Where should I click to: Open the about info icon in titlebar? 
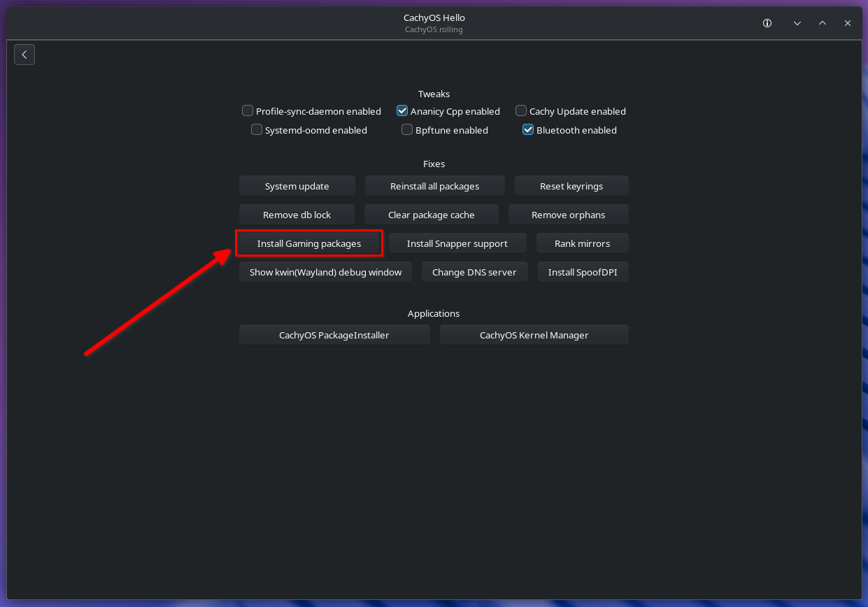767,23
